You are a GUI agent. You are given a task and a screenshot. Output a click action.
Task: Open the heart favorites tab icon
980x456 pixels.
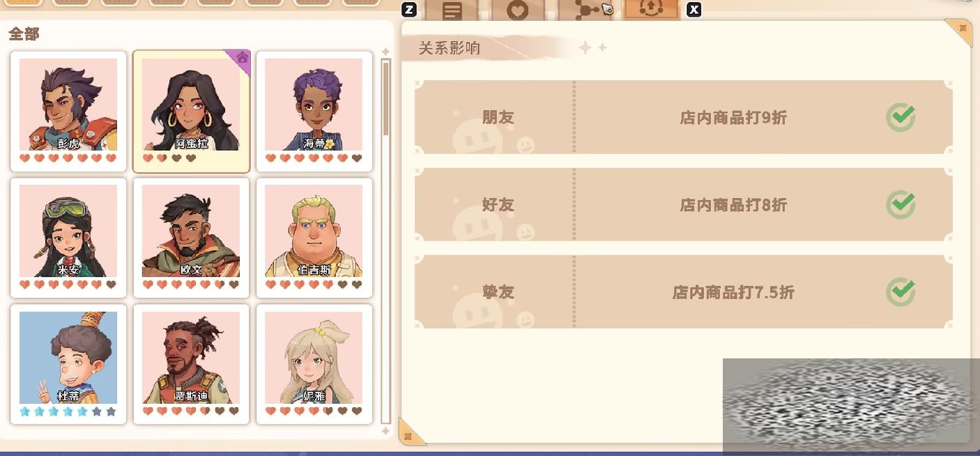tap(517, 10)
